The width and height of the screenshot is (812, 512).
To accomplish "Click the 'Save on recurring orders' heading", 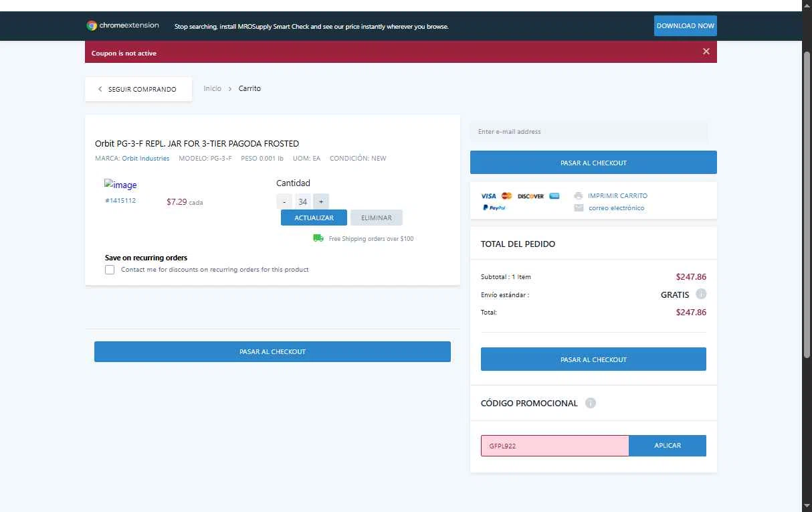I will [x=146, y=258].
